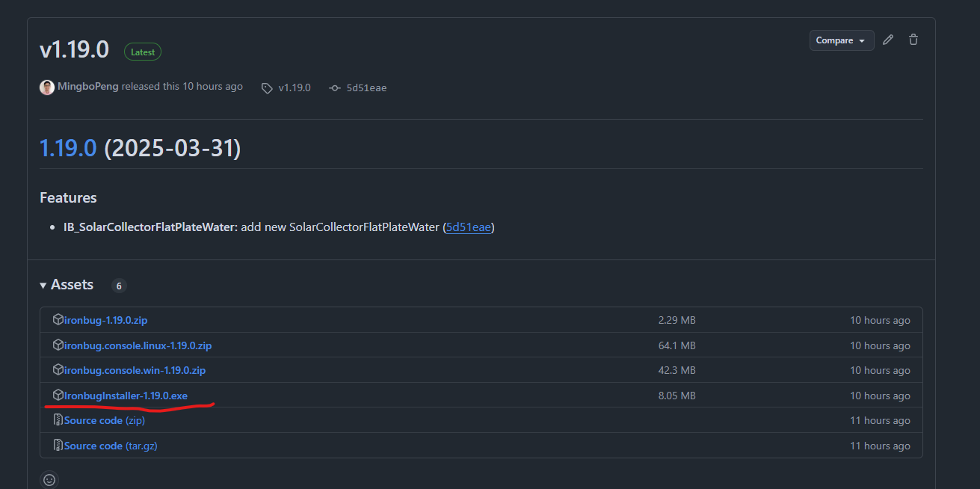Download ironbug.console.win-1.19.0.zip

coord(135,370)
